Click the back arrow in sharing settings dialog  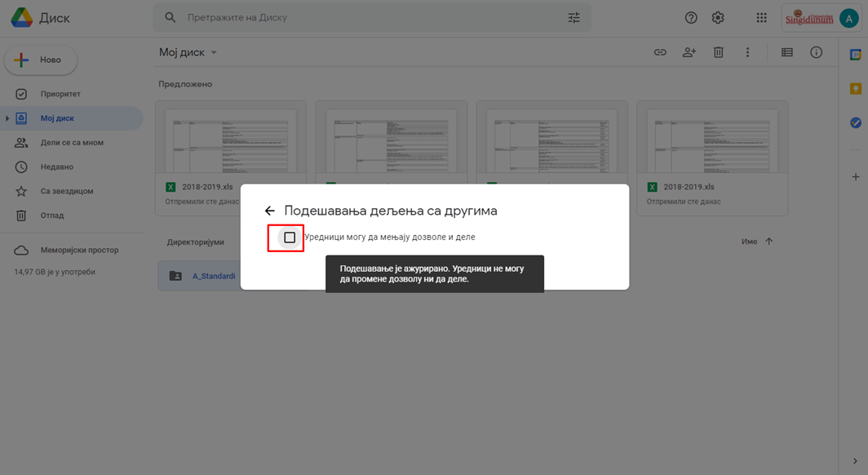pyautogui.click(x=270, y=211)
